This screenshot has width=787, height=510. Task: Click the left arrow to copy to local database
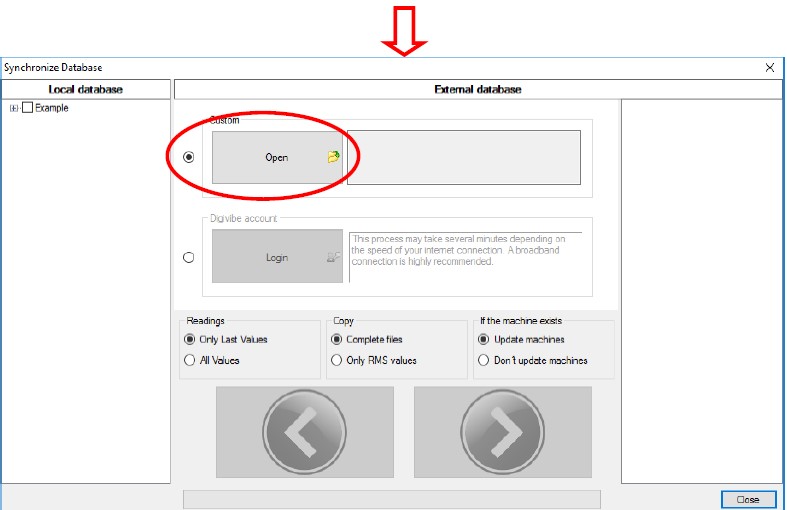305,432
